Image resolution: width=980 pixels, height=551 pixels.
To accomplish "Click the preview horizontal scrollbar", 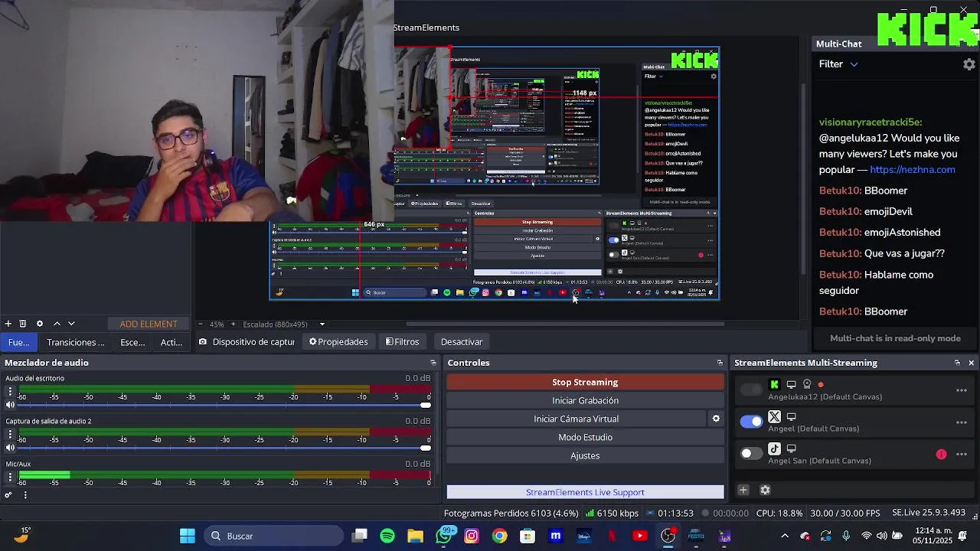I will [565, 324].
